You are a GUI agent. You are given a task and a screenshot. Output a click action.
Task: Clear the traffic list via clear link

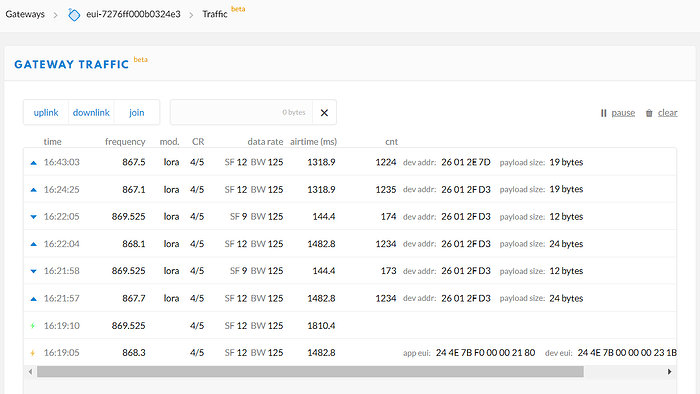667,113
